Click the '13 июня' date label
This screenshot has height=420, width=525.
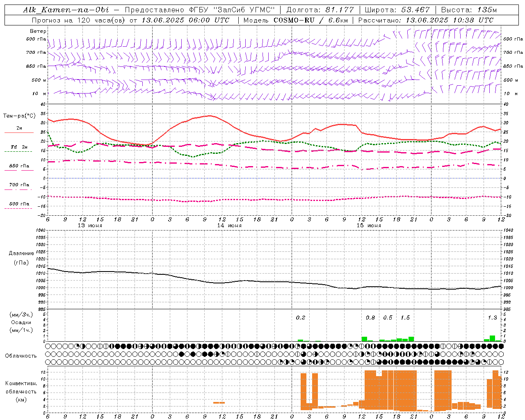click(90, 226)
